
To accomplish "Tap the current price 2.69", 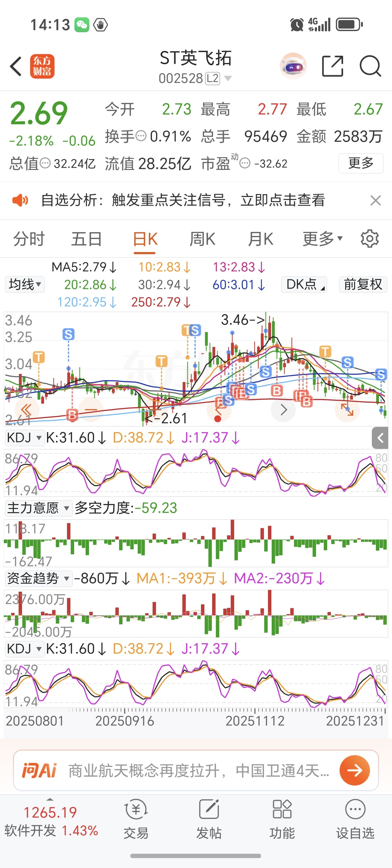I will click(39, 113).
